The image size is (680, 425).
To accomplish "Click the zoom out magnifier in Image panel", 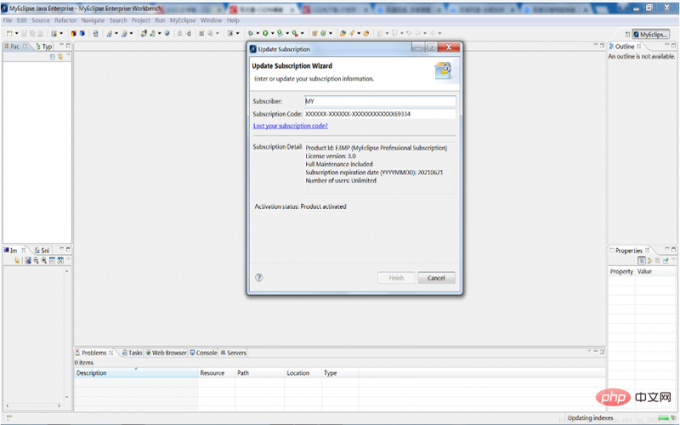I will coord(36,260).
